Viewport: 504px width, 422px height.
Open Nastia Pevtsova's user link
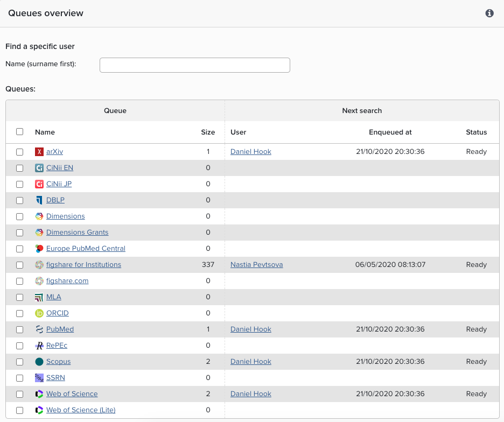pos(256,265)
